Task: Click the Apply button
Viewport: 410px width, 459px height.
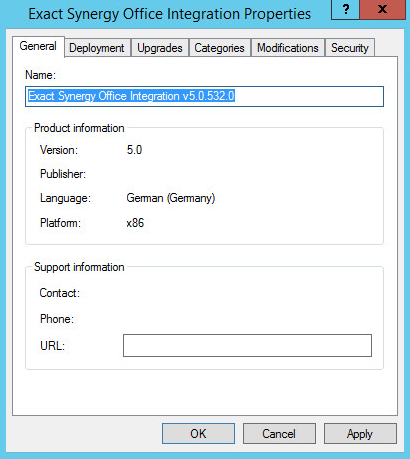Action: (360, 434)
